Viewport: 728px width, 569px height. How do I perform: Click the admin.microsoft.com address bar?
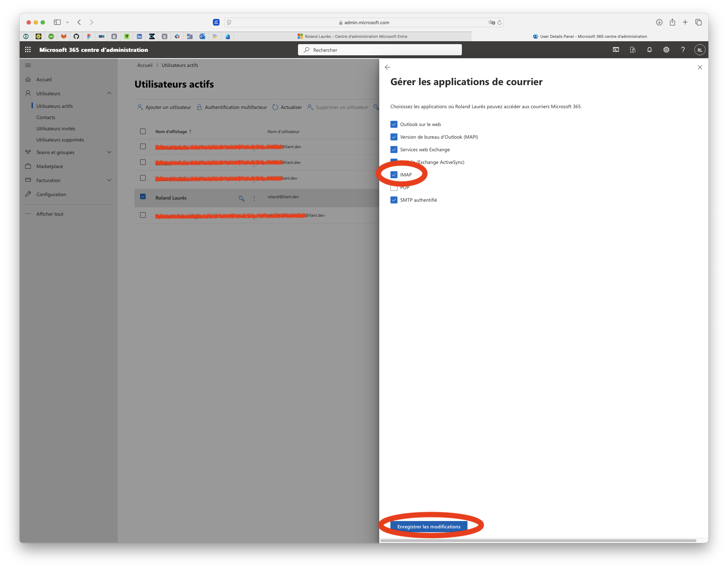[x=363, y=22]
